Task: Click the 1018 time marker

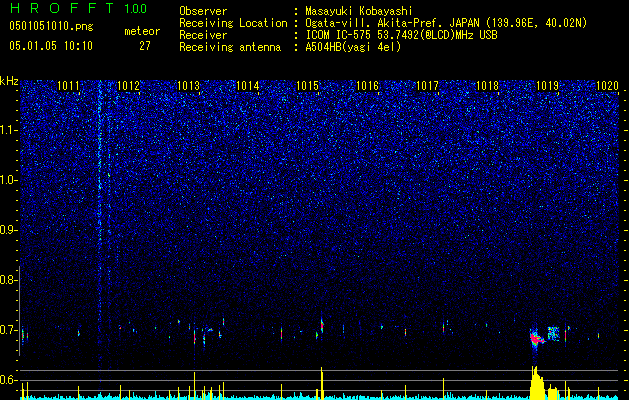Action: 487,85
